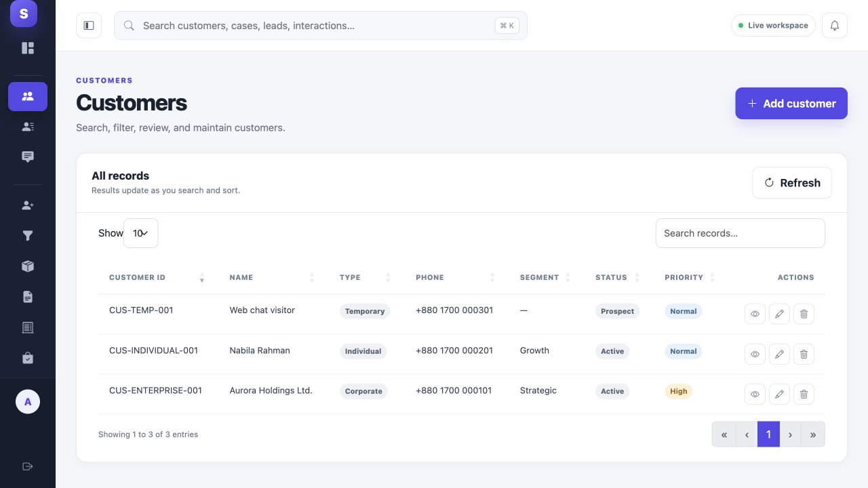Click phone number +880 1700 000201
This screenshot has width=868, height=488.
pos(454,350)
